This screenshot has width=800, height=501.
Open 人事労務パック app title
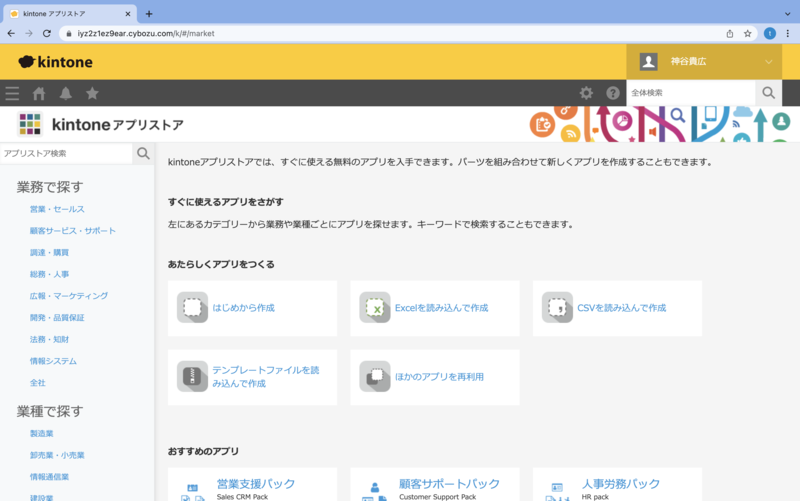pyautogui.click(x=621, y=484)
